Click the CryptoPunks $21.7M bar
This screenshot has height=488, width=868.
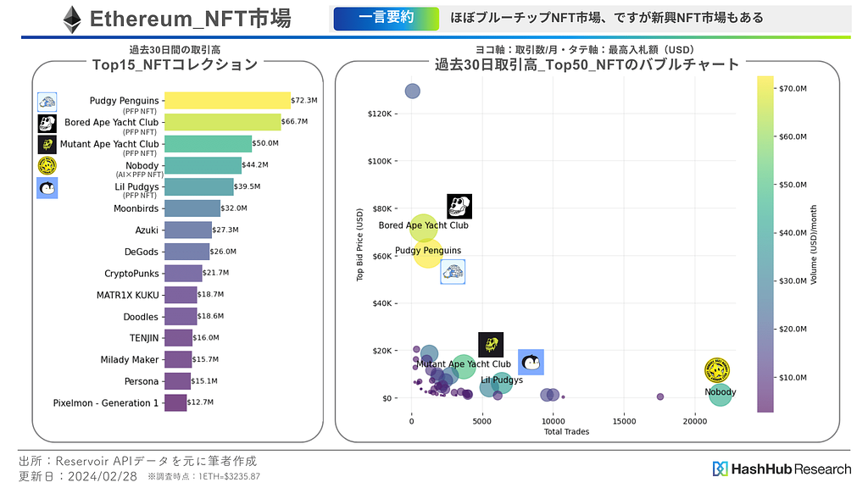click(x=183, y=273)
